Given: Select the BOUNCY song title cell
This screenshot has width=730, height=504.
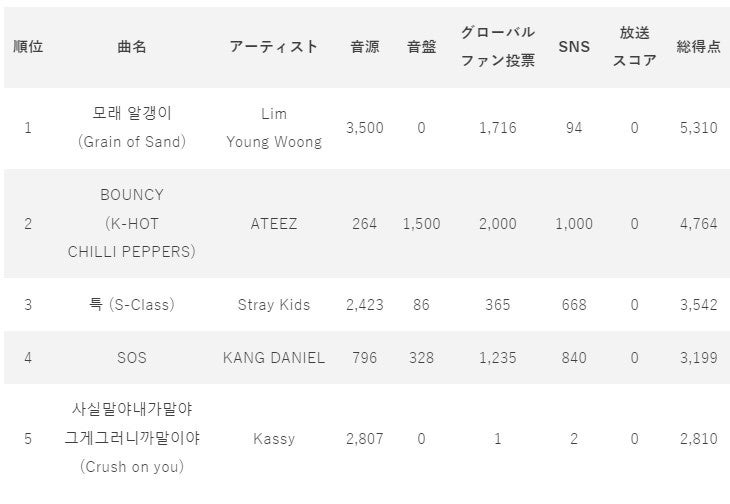Looking at the screenshot, I should 131,223.
